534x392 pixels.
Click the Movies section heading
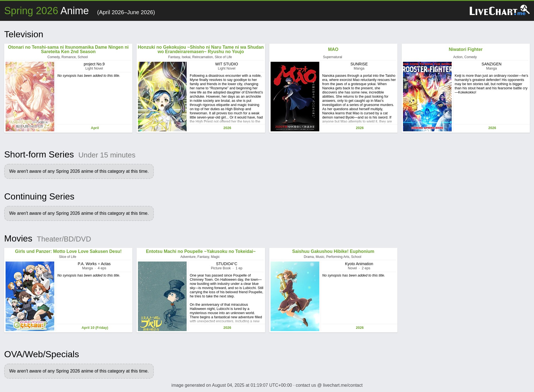[18, 238]
